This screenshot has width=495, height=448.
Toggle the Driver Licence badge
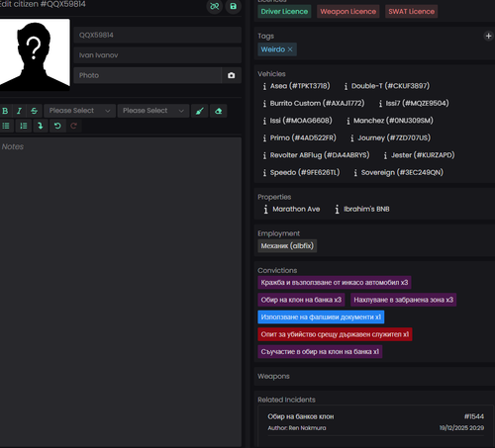point(284,12)
